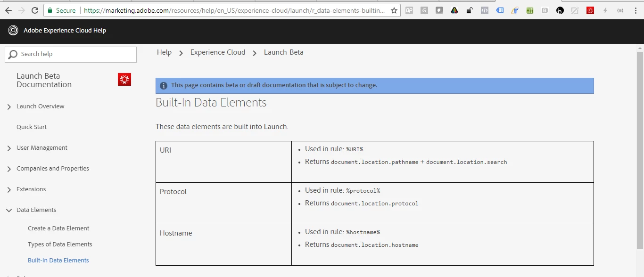
Task: Click the red circular extension icon
Action: coord(590,10)
